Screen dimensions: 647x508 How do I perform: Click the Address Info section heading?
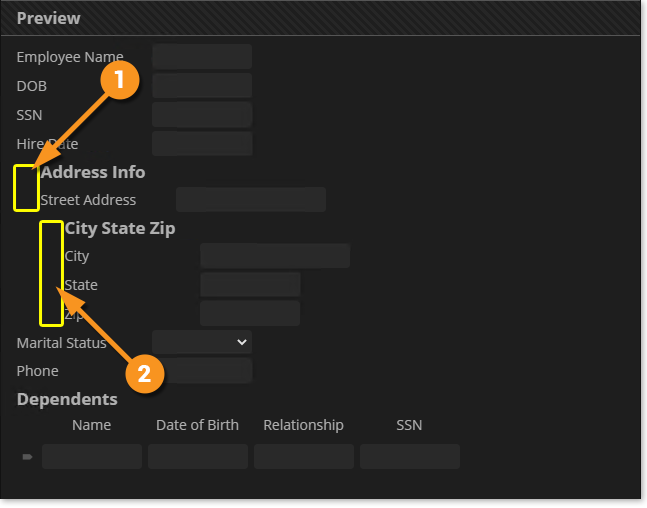(x=93, y=172)
